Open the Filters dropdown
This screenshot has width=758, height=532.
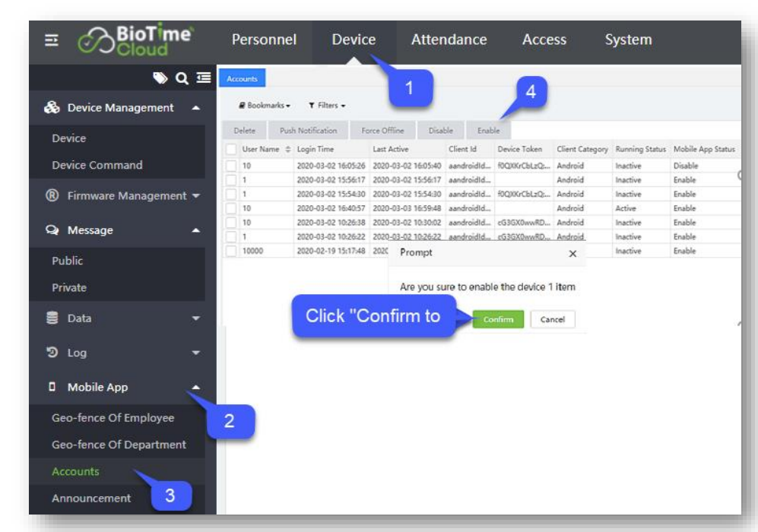(327, 106)
